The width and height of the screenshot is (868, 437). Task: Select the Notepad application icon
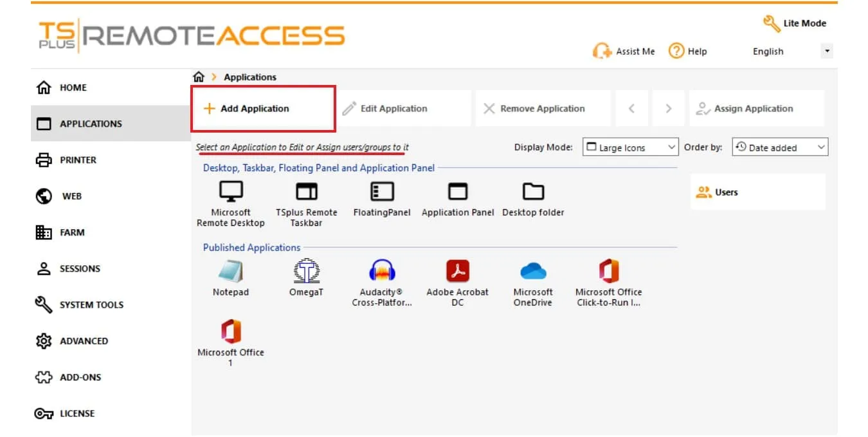click(230, 272)
